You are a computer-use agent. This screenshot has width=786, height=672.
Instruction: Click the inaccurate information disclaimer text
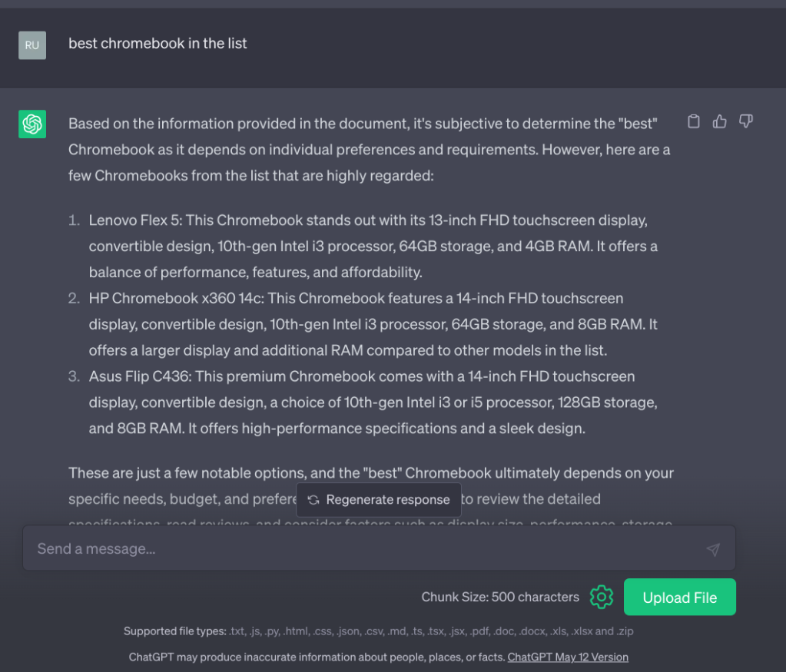click(317, 657)
